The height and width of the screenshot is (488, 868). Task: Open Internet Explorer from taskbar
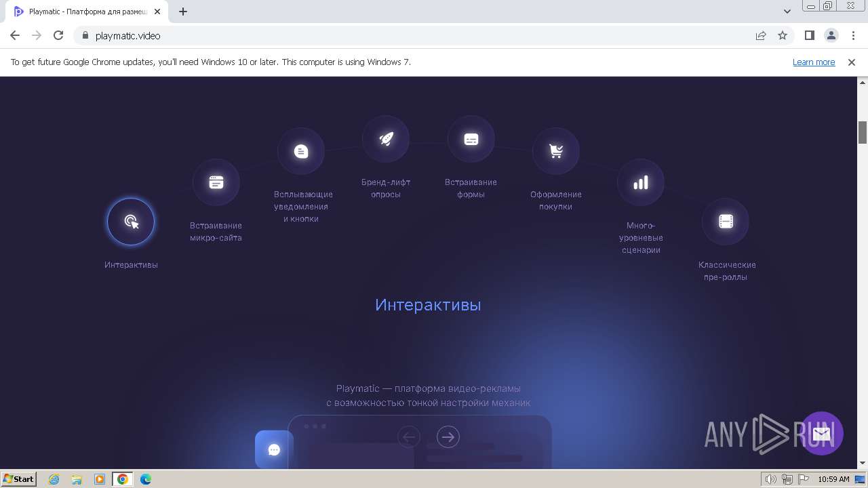click(x=54, y=479)
